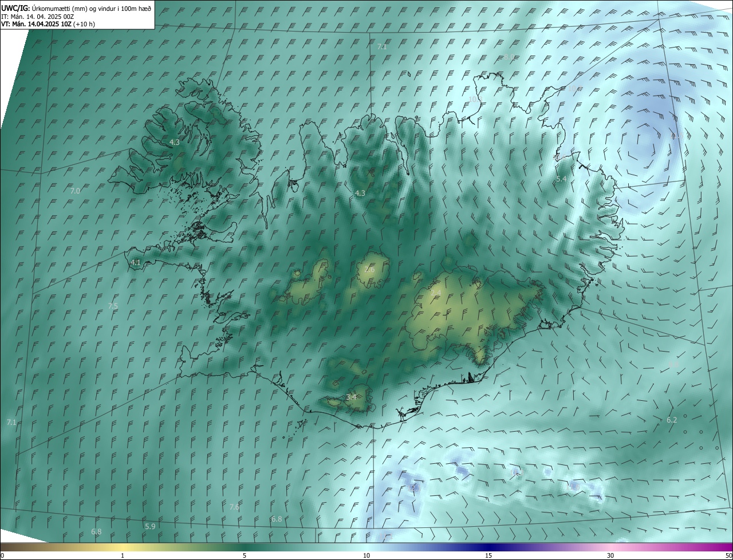
Task: Click the 30 tick label on the color scale
Action: pyautogui.click(x=610, y=555)
